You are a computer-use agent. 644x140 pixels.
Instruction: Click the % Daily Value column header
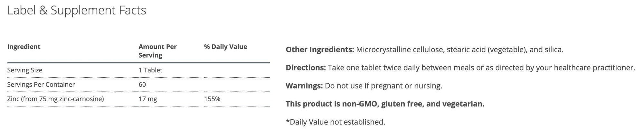point(225,47)
